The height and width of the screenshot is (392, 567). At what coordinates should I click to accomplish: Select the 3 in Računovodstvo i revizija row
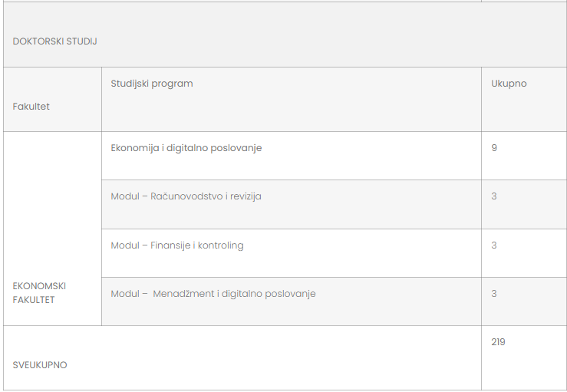tap(494, 196)
